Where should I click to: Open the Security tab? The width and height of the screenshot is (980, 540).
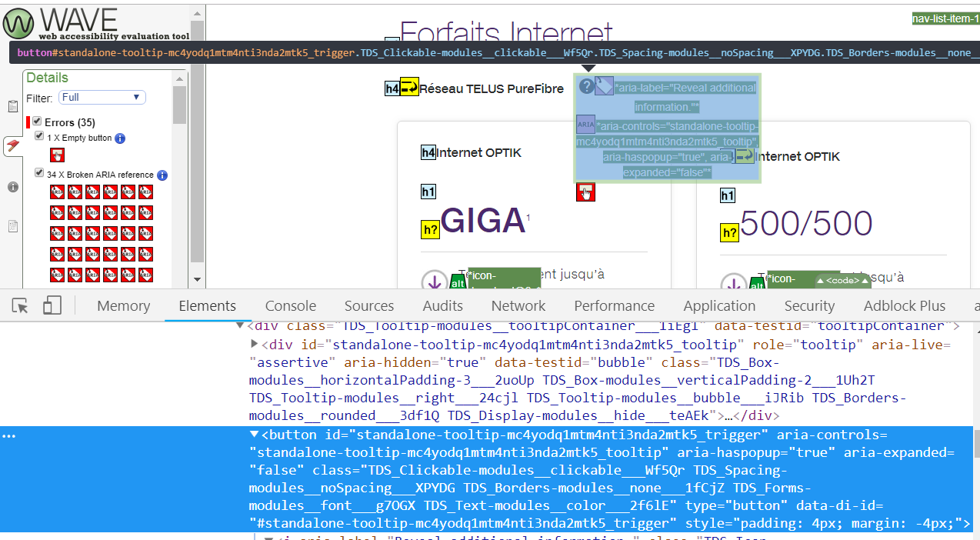[x=809, y=306]
